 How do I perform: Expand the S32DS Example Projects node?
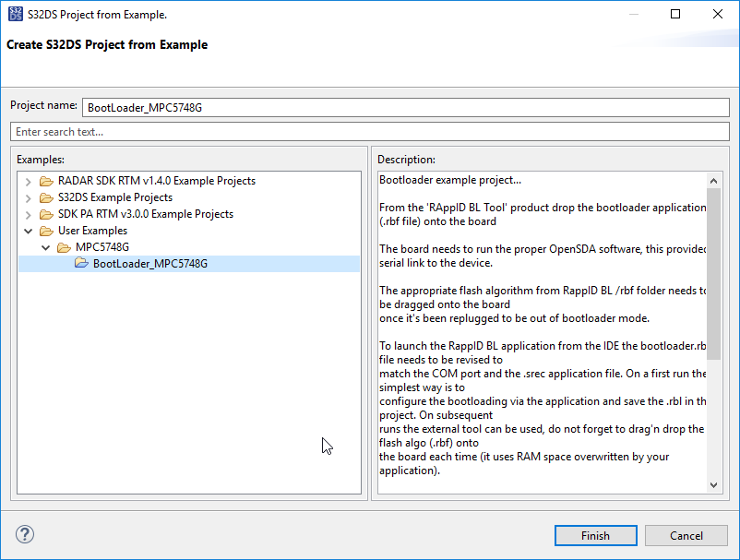click(29, 198)
